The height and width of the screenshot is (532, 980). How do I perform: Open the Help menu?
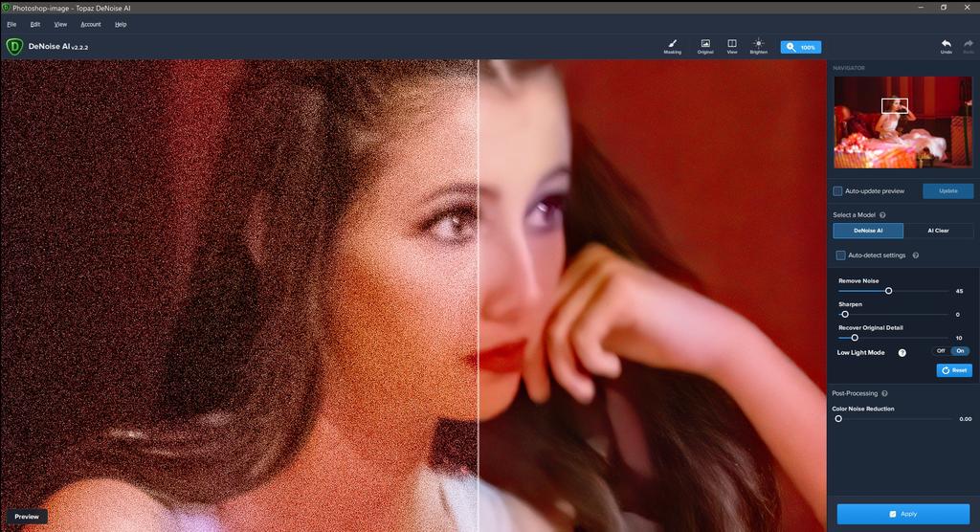(121, 24)
